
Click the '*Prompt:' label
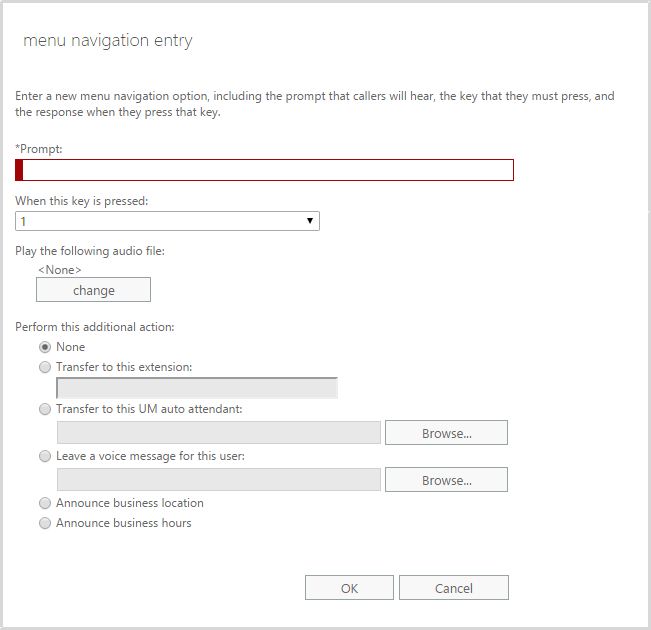(x=39, y=149)
